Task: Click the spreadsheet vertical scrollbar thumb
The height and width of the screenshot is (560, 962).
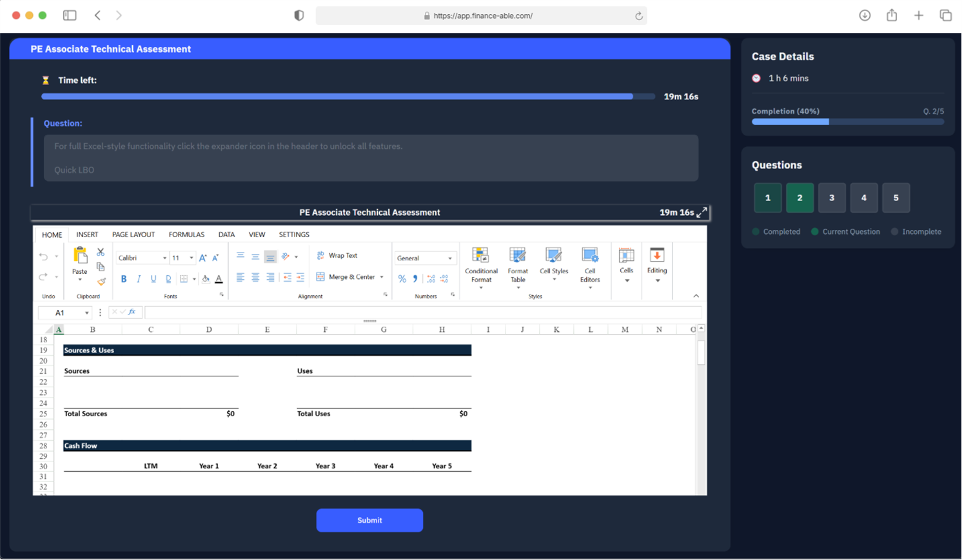Action: coord(701,352)
